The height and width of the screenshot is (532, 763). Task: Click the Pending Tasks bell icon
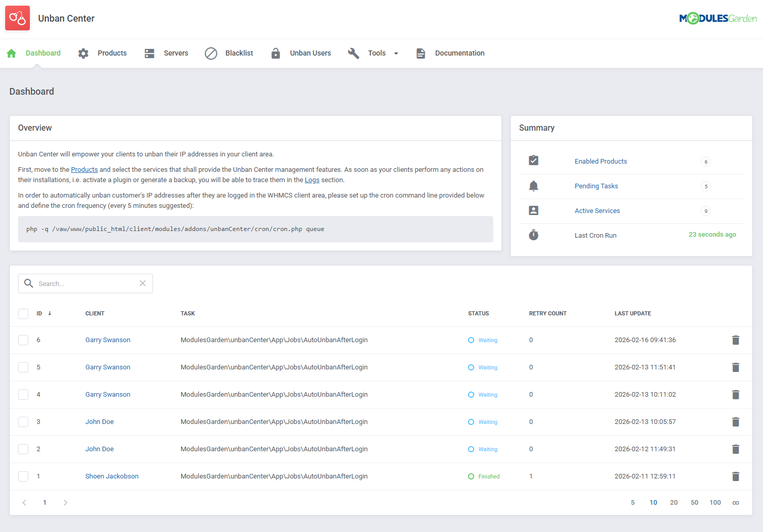[x=533, y=186]
